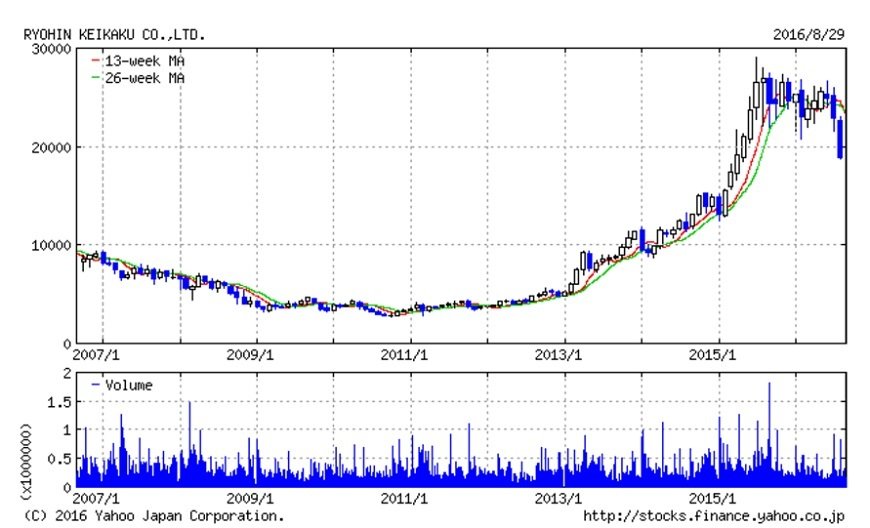Click the Yahoo Japan Corporation copyright text

point(153,516)
